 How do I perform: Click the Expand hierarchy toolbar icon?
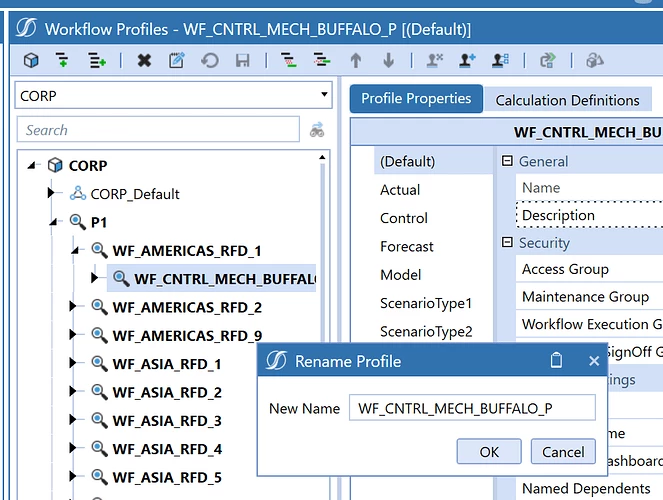pyautogui.click(x=322, y=60)
